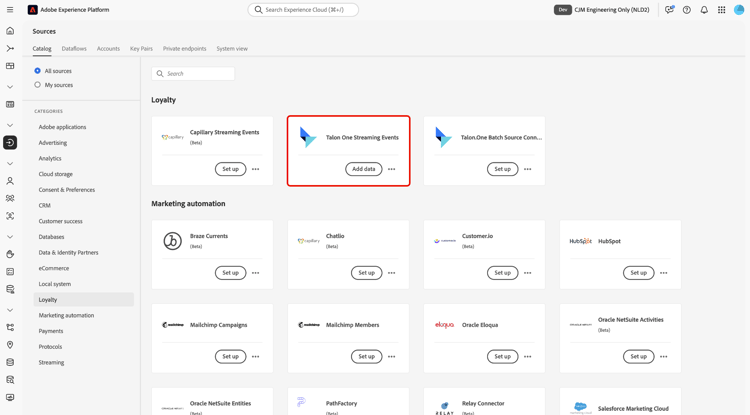Switch to the System view tab
Viewport: 750px width, 415px height.
(232, 48)
